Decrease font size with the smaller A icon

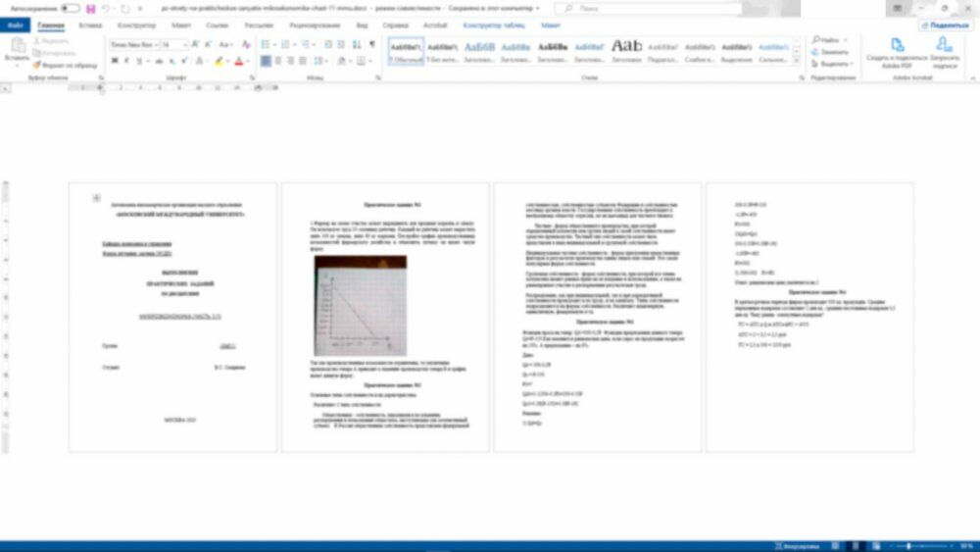point(208,44)
